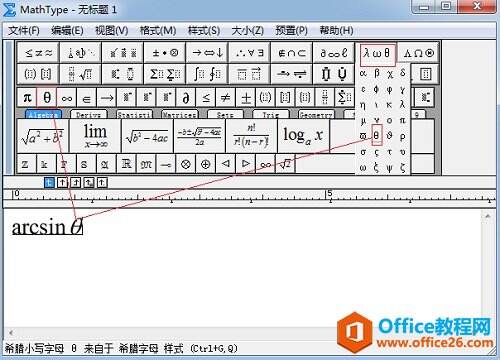The image size is (500, 360).
Task: Open the 样式(S) menu
Action: pos(204,31)
